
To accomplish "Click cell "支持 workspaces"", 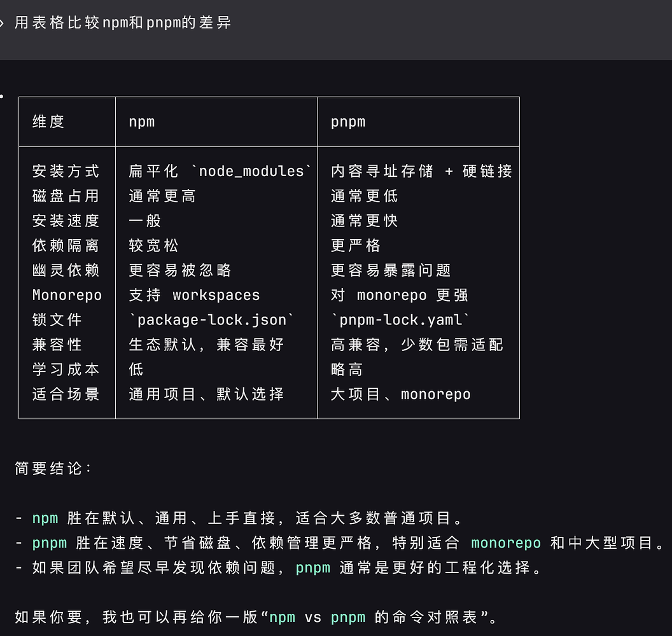I will (195, 295).
